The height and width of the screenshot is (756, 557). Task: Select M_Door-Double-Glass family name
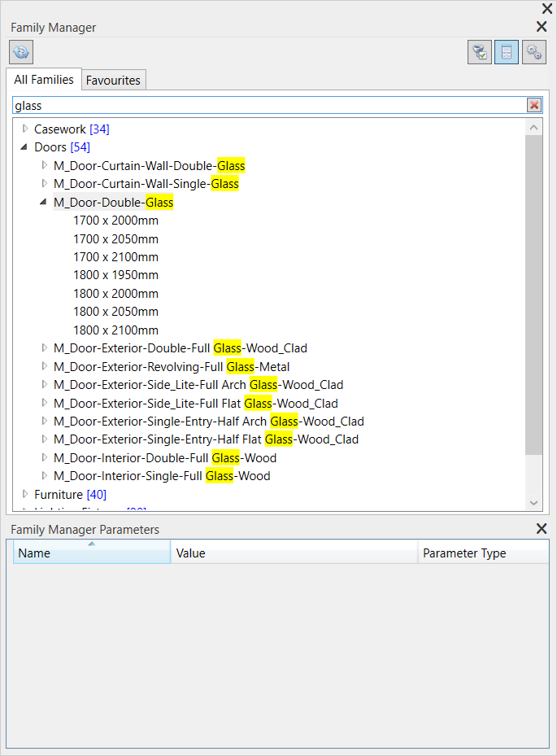[113, 203]
